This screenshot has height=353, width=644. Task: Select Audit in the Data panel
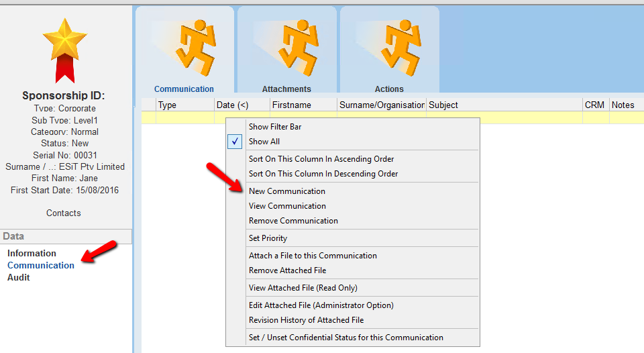pyautogui.click(x=19, y=277)
